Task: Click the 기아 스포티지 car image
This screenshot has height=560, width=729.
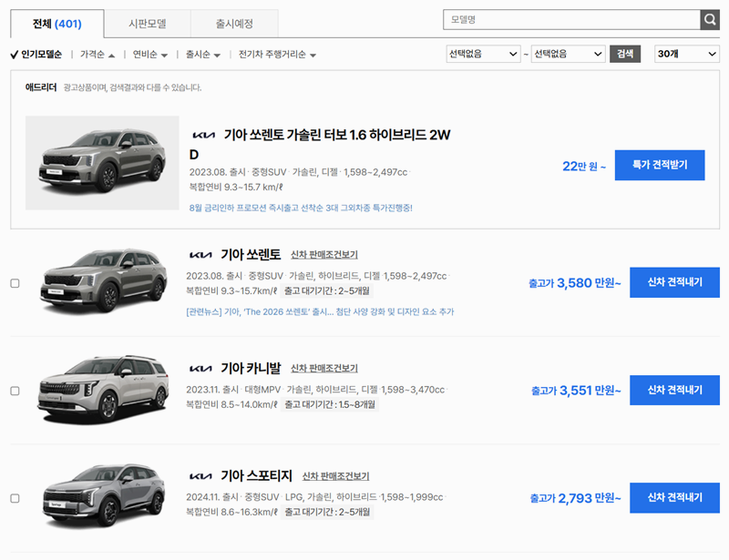Action: click(103, 496)
